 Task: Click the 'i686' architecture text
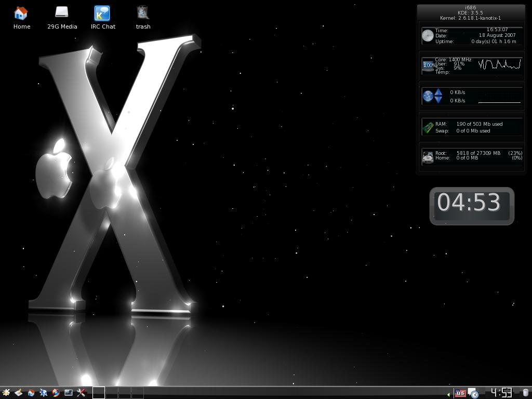(x=470, y=7)
